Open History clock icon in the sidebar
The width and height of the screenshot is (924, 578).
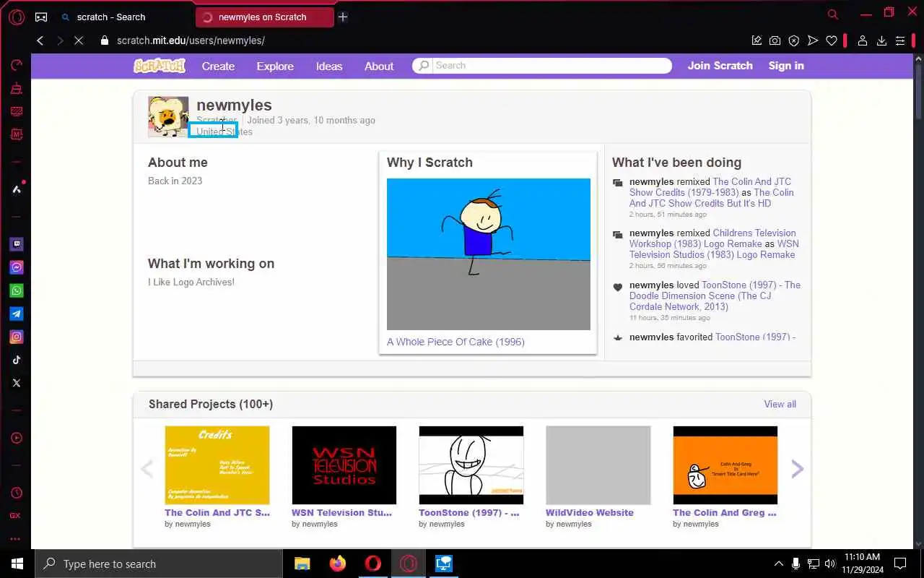[16, 493]
